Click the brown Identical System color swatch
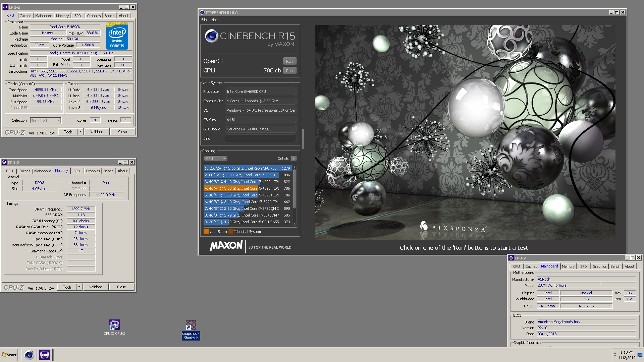The width and height of the screenshot is (644, 362). pyautogui.click(x=231, y=232)
